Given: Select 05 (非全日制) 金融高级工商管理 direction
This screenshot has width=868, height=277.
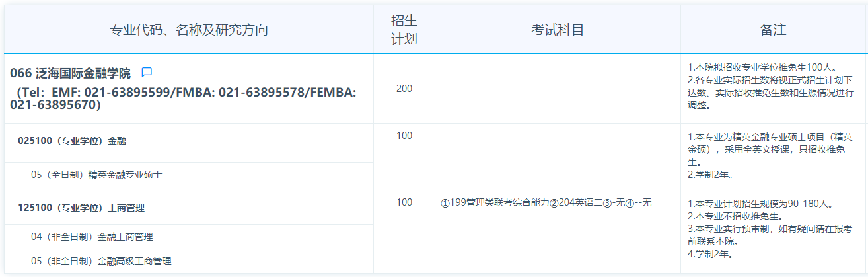Looking at the screenshot, I should (x=101, y=261).
